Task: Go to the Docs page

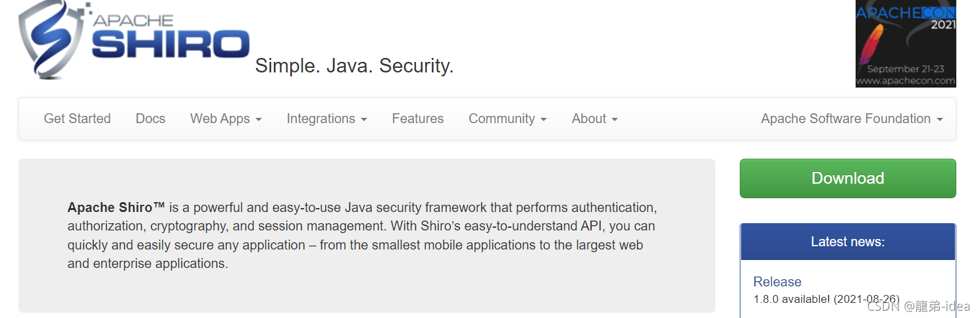Action: click(150, 119)
